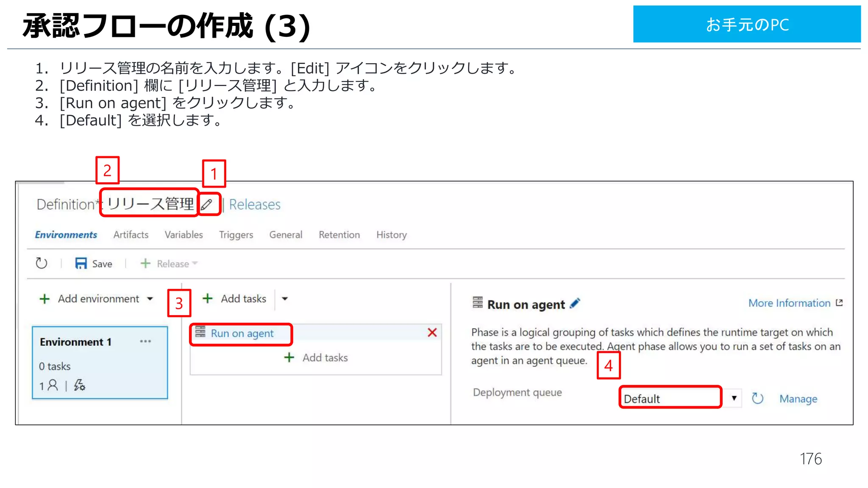Open the Deployment queue dropdown arrow

[x=734, y=398]
